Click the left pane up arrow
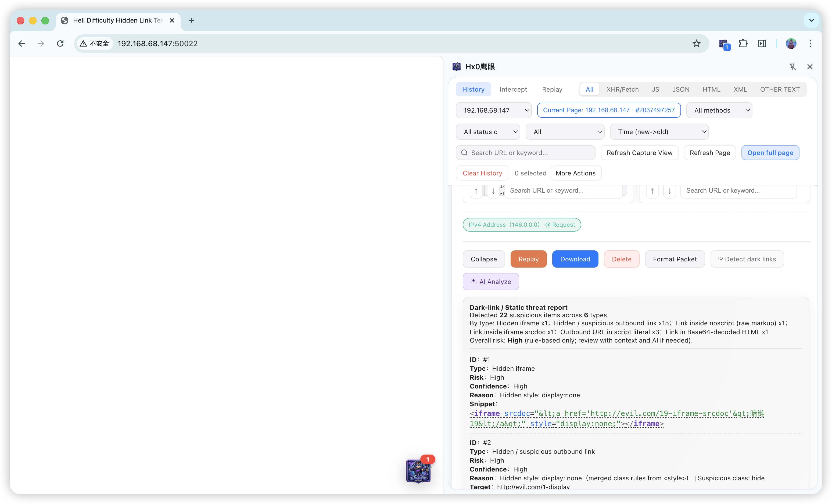 point(476,191)
